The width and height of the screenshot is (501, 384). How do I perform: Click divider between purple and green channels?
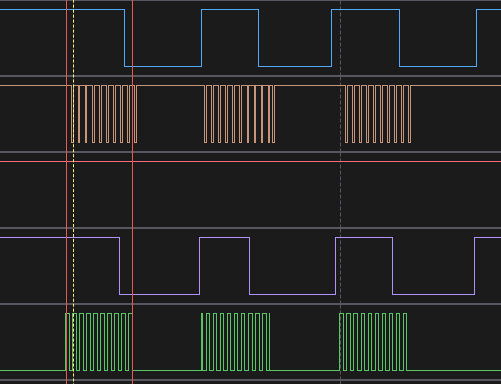pos(250,304)
